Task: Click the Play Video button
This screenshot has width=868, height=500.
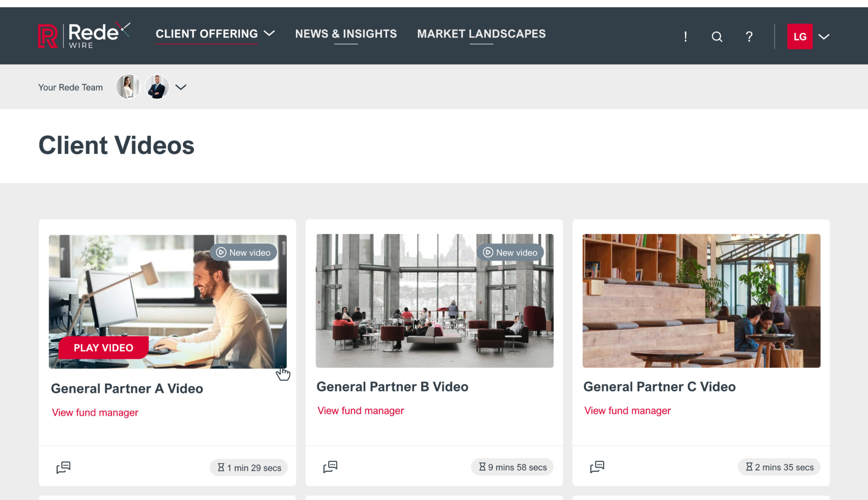Action: click(103, 348)
